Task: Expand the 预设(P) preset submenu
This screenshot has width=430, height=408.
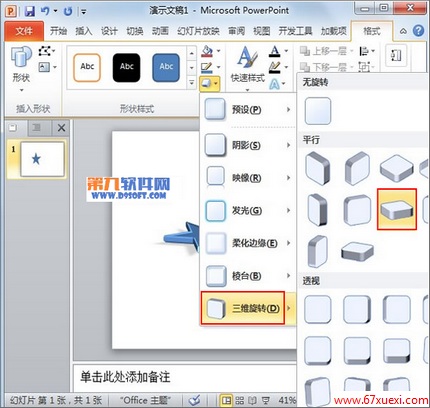Action: tap(248, 109)
